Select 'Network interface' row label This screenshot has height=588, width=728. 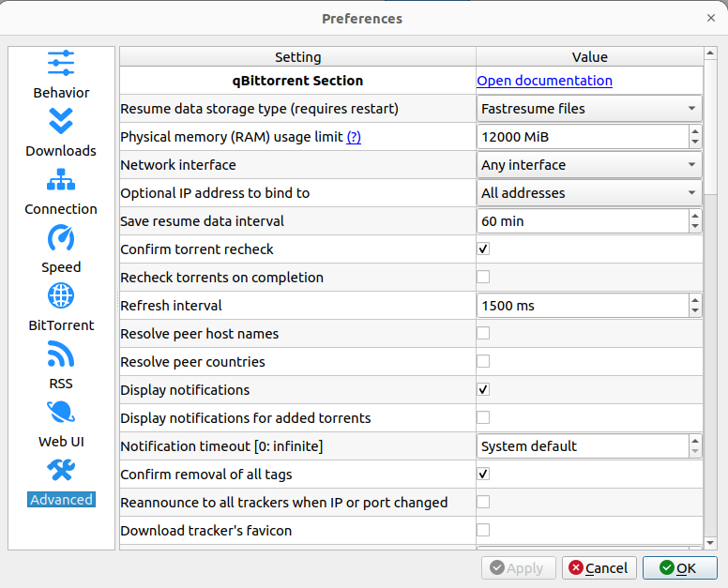[x=178, y=165]
